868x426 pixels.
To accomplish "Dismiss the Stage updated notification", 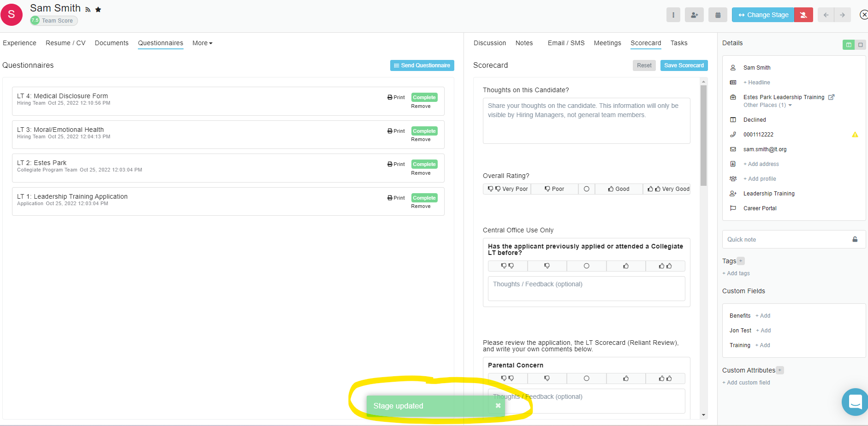I will tap(498, 406).
